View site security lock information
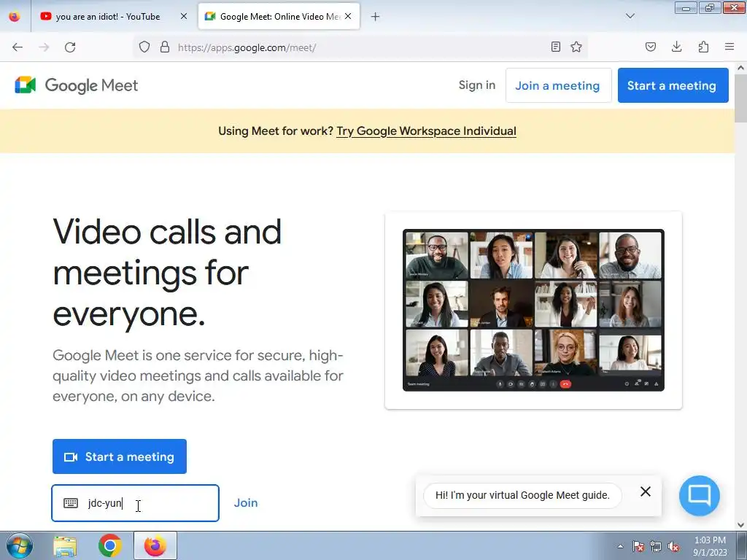747x560 pixels. 165,47
